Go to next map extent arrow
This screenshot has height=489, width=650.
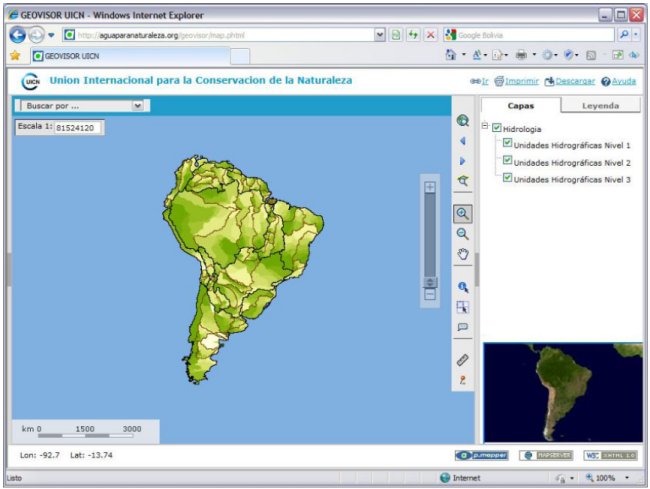tap(462, 161)
